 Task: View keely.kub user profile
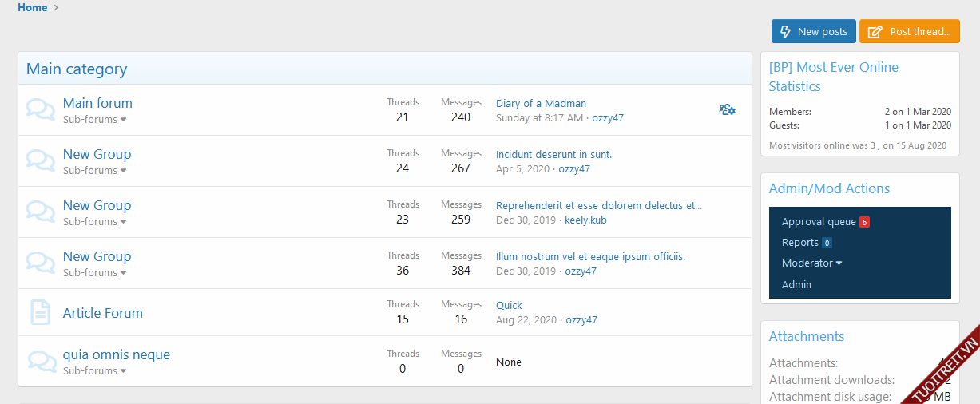click(x=585, y=220)
